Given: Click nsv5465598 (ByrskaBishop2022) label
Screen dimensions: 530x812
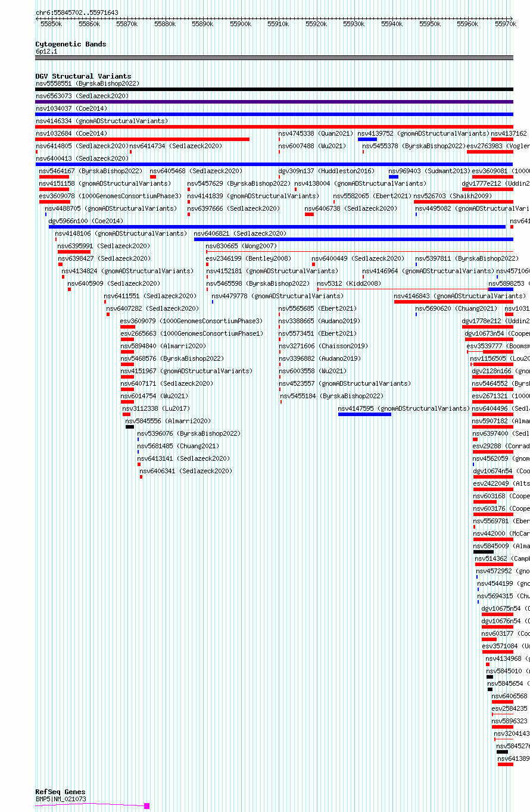Looking at the screenshot, I should coord(258,283).
